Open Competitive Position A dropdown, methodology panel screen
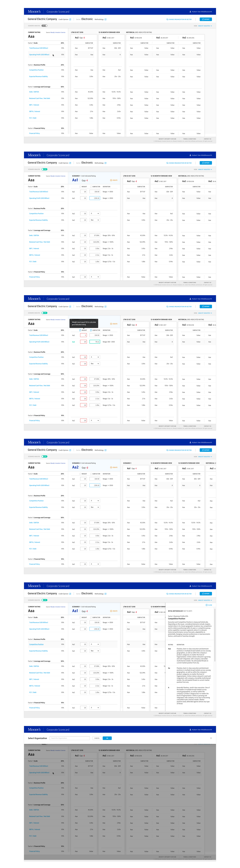This screenshot has height=868, width=240. pyautogui.click(x=95, y=644)
